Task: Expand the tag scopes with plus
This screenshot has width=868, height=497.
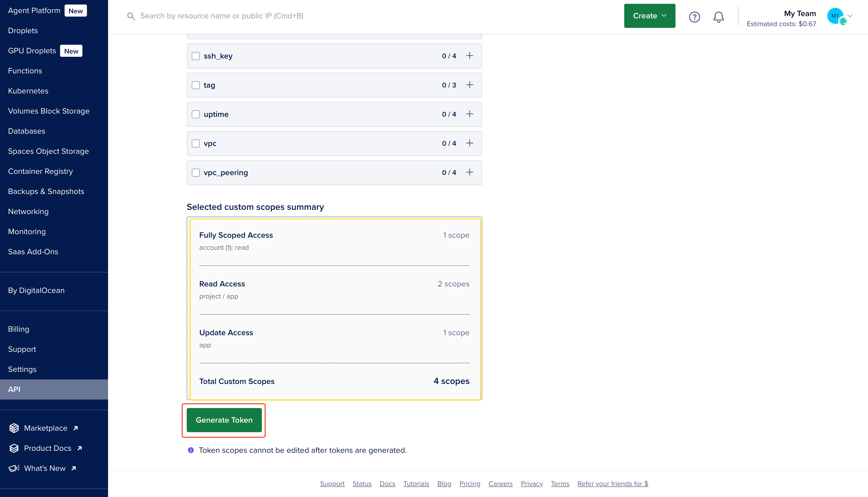Action: pyautogui.click(x=470, y=85)
